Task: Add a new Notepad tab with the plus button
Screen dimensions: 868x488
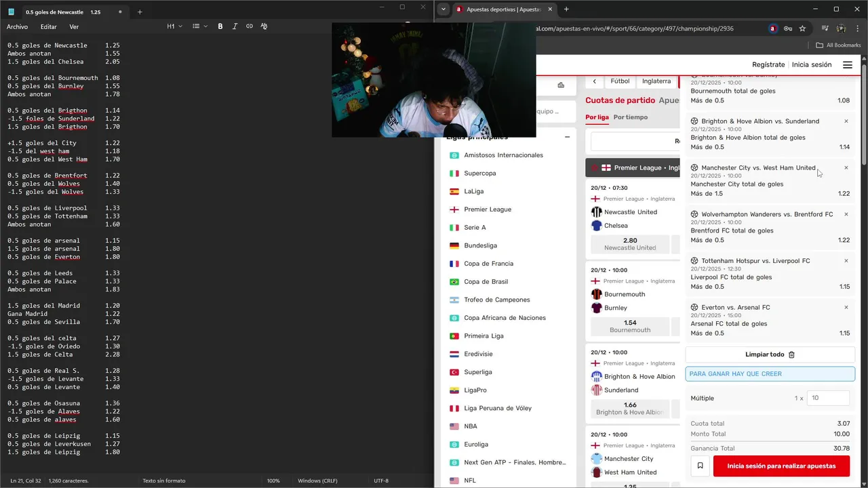Action: click(x=140, y=12)
